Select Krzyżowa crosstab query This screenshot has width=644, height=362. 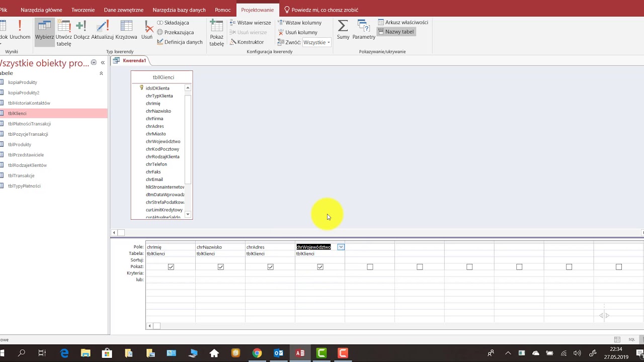tap(126, 30)
